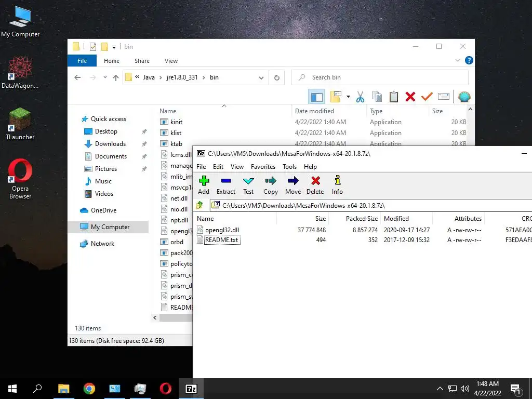This screenshot has width=532, height=399.
Task: Click the clipboard Paste icon in Explorer
Action: [394, 97]
